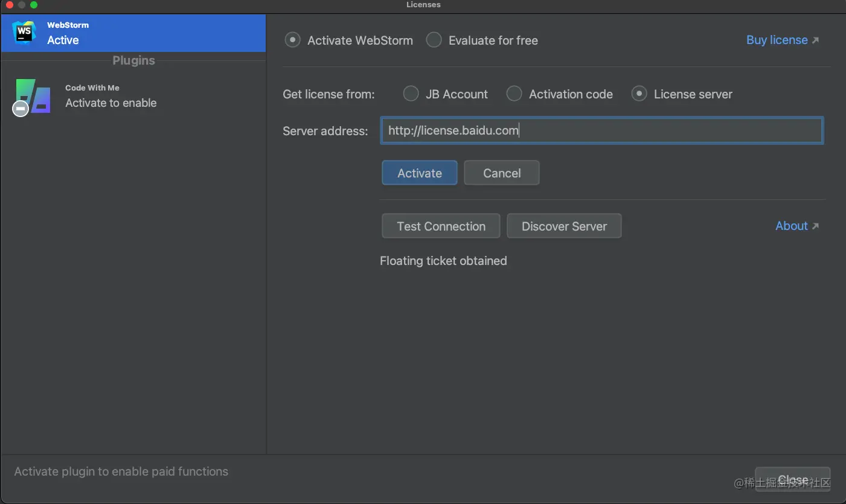Select the WebStorm Active entry in sidebar

(133, 33)
